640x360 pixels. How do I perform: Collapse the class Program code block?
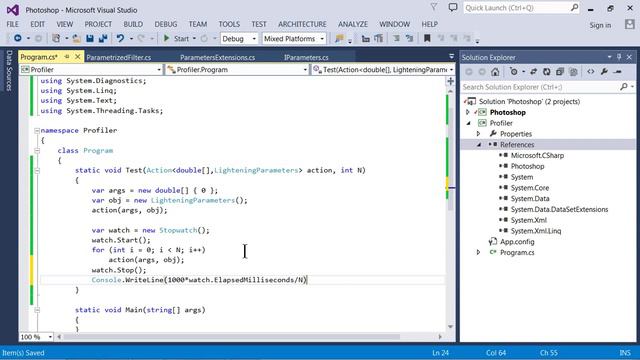pyautogui.click(x=37, y=151)
